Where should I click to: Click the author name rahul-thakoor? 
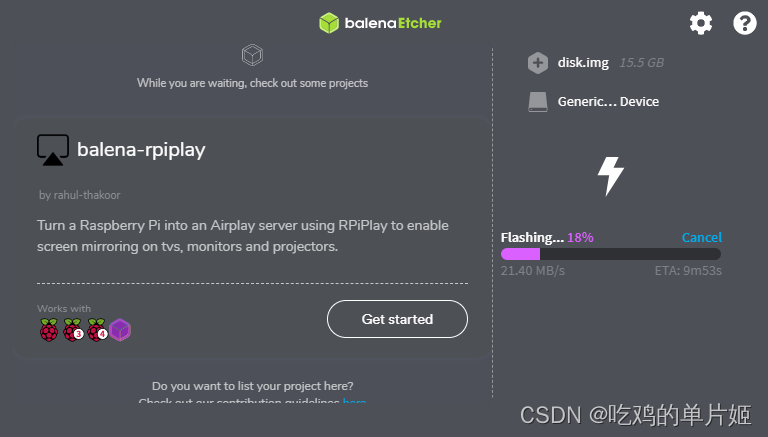tap(87, 195)
